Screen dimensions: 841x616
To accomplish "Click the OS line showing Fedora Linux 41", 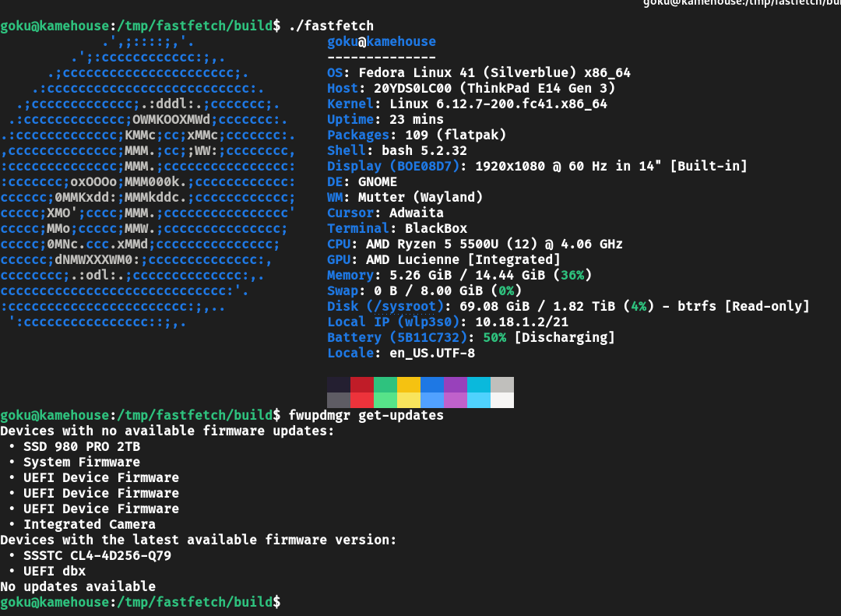I will pos(479,72).
